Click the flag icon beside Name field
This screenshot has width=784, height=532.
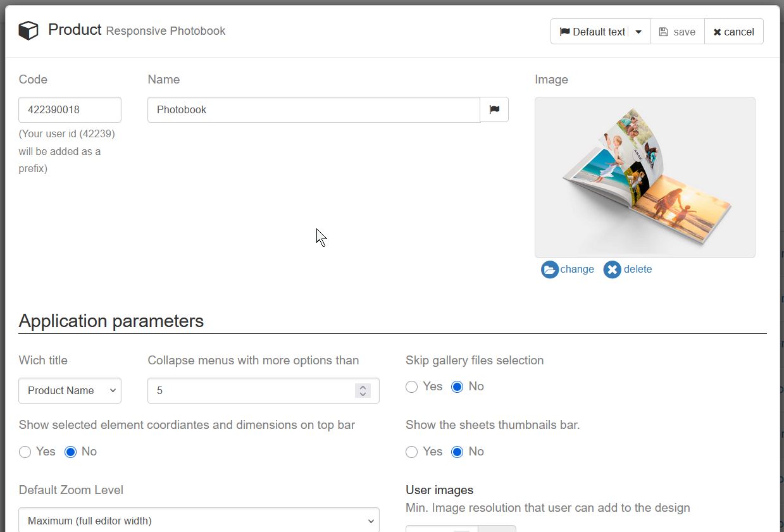[494, 109]
